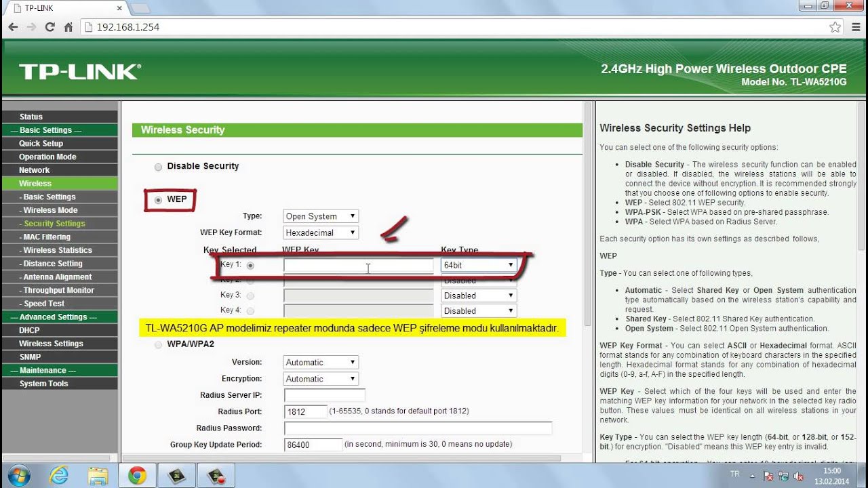The width and height of the screenshot is (868, 488).
Task: Open the clock showing 15:00
Action: click(831, 475)
